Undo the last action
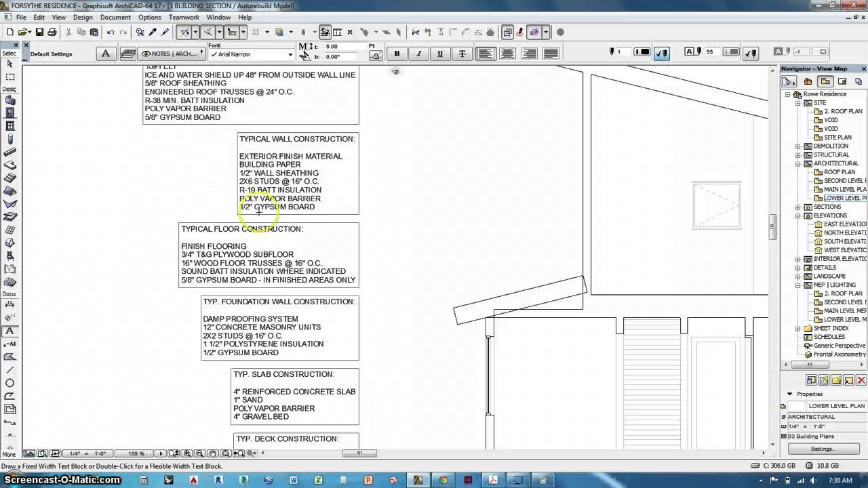 (x=111, y=32)
